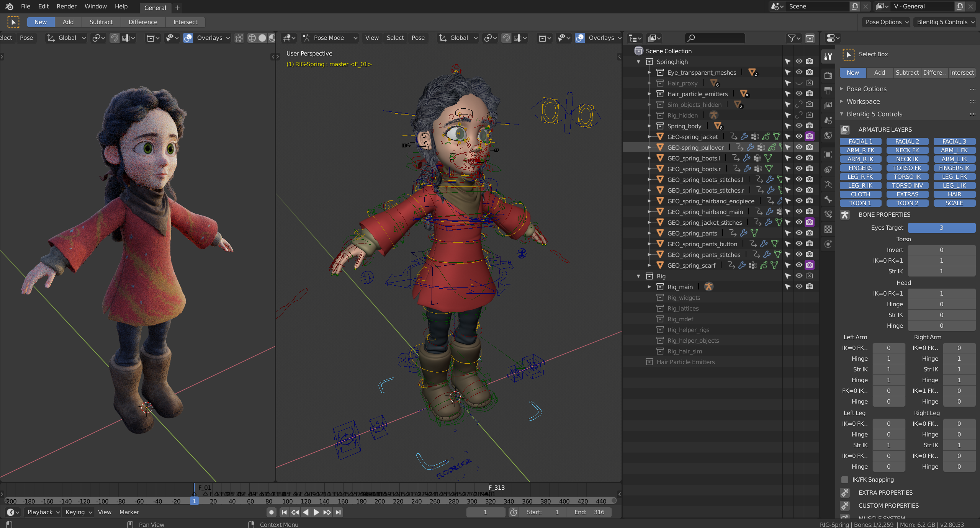Jump to the timeline end frame button
This screenshot has width=980, height=528.
(x=338, y=512)
